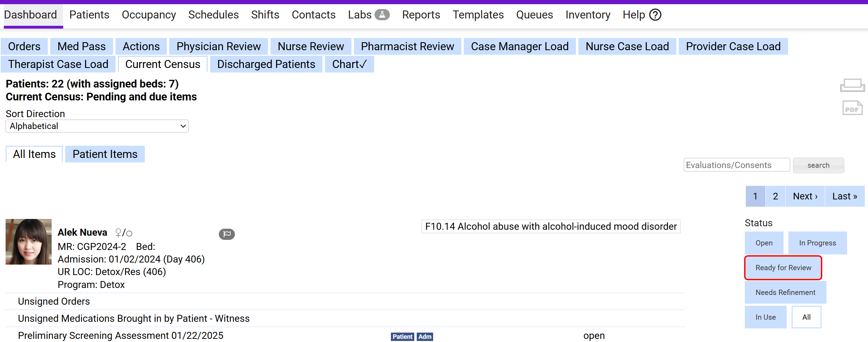Image resolution: width=868 pixels, height=342 pixels.
Task: Click Alek Nueva's patient photo
Action: point(29,242)
